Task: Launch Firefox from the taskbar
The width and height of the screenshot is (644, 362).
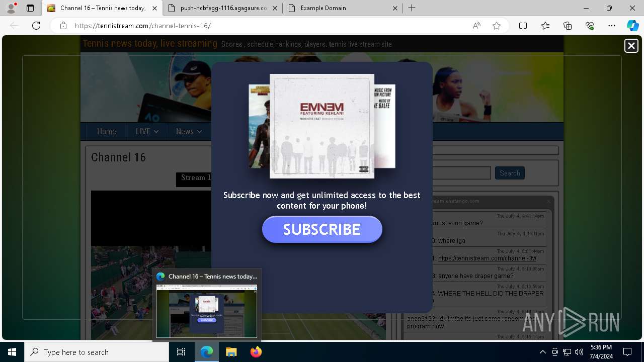Action: 256,352
